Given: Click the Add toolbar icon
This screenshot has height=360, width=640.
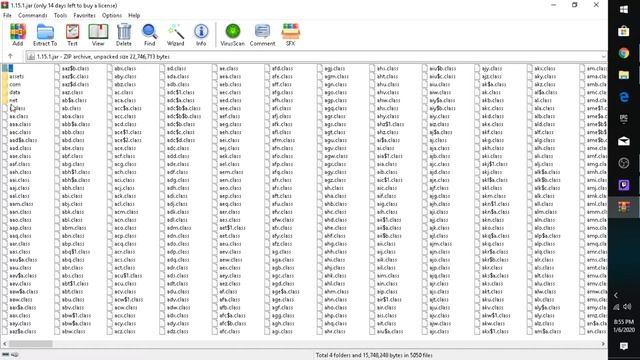Looking at the screenshot, I should pos(18,34).
